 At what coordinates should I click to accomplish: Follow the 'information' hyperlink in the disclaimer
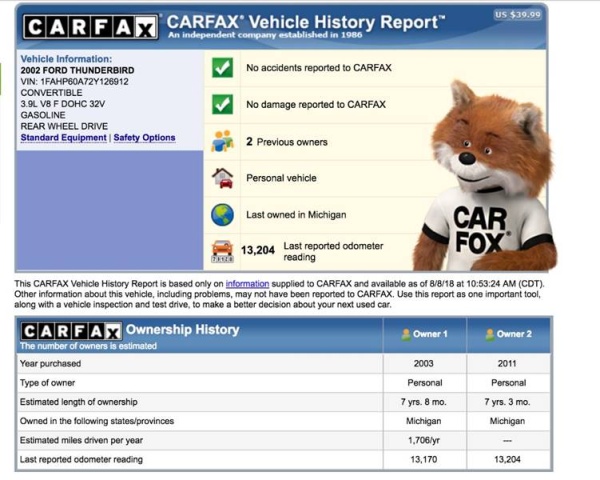click(247, 284)
